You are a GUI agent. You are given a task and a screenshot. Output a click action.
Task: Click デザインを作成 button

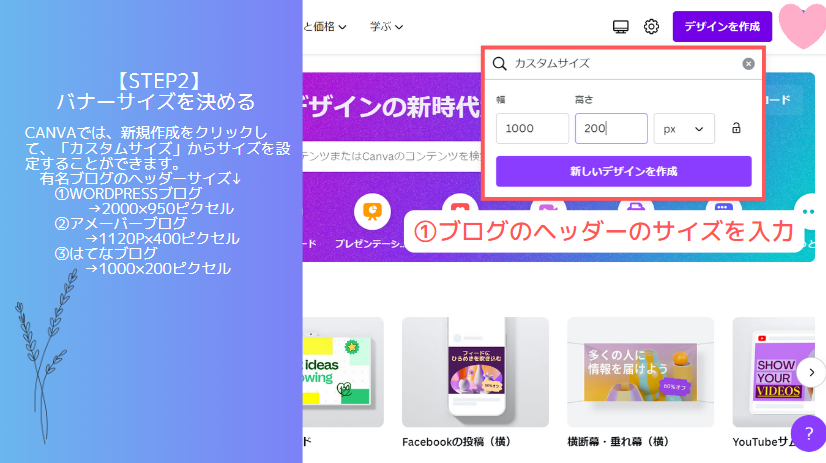click(x=722, y=26)
